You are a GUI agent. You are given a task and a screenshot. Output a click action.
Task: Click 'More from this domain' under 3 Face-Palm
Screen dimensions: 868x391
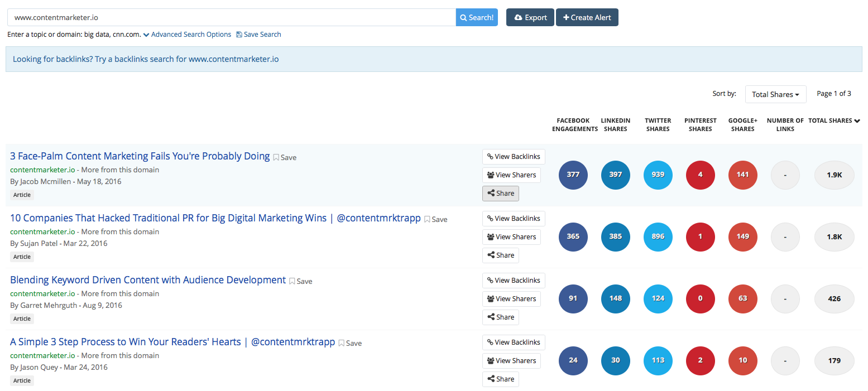tap(120, 170)
